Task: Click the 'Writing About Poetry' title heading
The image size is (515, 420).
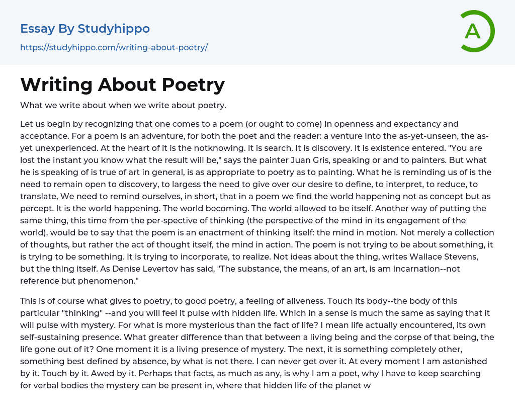Action: coord(122,85)
